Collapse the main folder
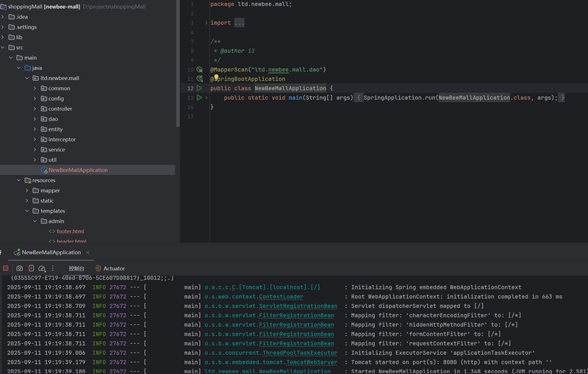588x374 pixels. pos(11,58)
